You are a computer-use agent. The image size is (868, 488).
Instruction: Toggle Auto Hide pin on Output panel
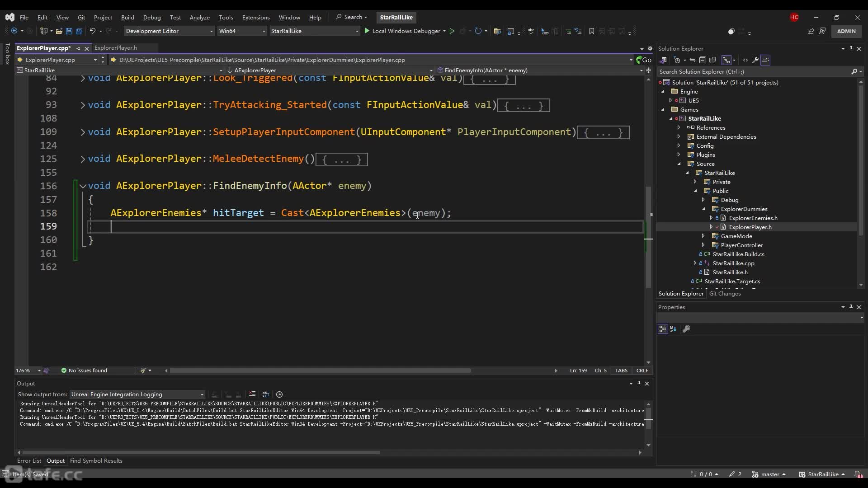[x=639, y=383]
